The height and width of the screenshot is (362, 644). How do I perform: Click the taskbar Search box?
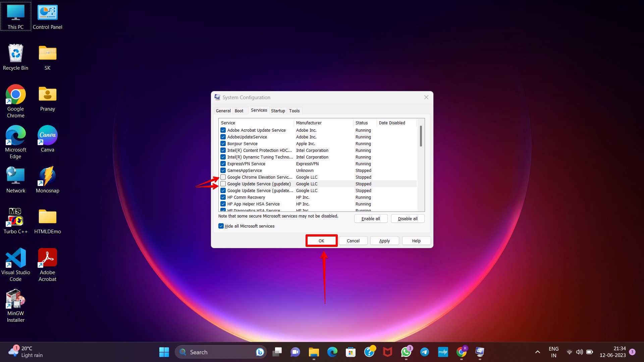[x=221, y=352]
